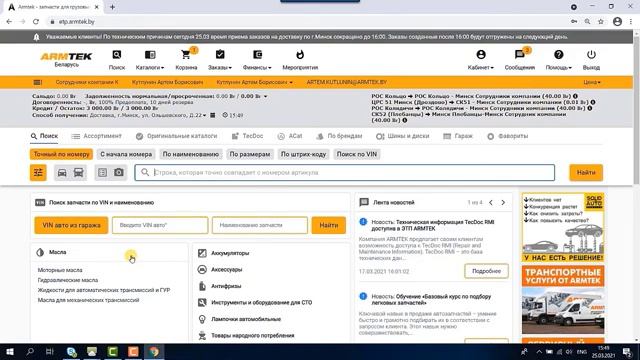This screenshot has width=640, height=360.
Task: Select Точный по номеру search mode
Action: [x=61, y=154]
